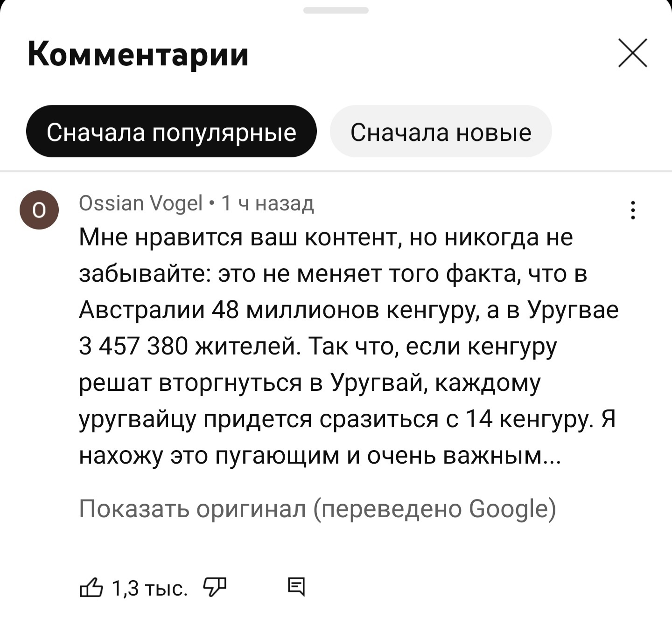Grab the drag handle above the comments sheet

[x=336, y=10]
